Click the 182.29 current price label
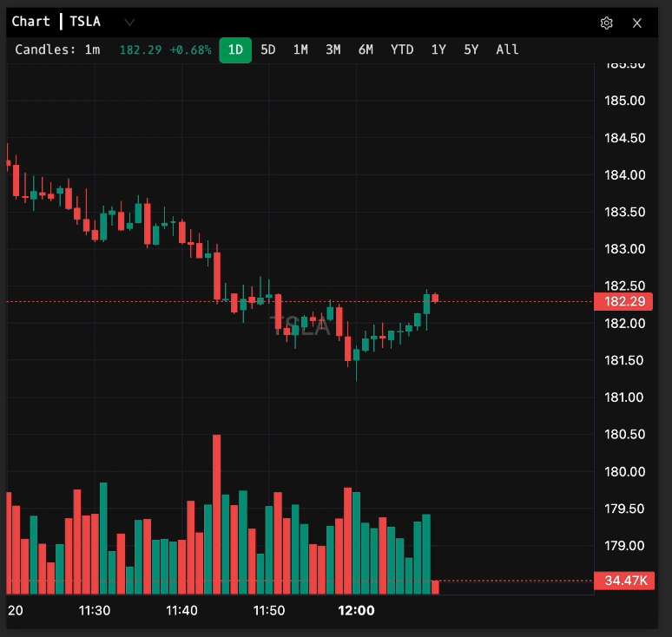672x637 pixels. tap(623, 302)
